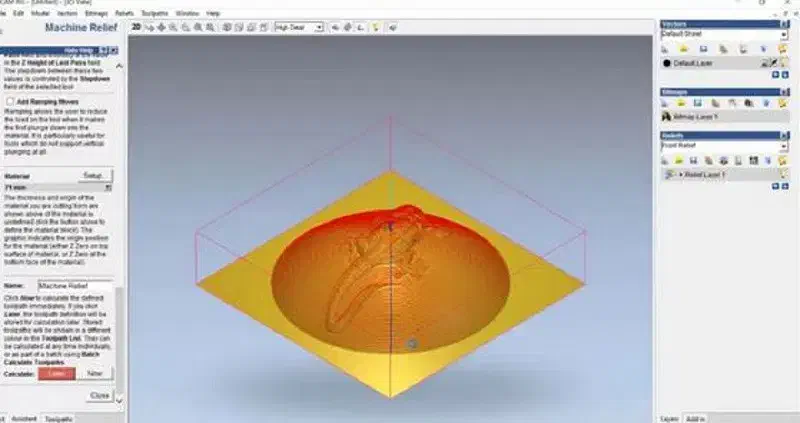Open the Vectors menu

point(67,13)
